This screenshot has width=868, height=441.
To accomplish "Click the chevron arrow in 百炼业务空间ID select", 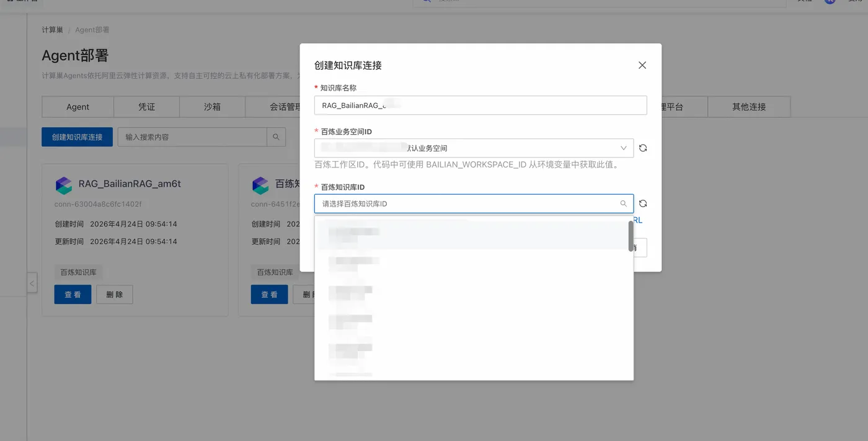I will (x=624, y=148).
